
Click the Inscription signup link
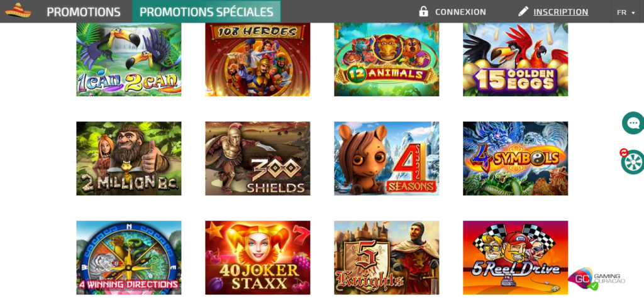coord(560,12)
